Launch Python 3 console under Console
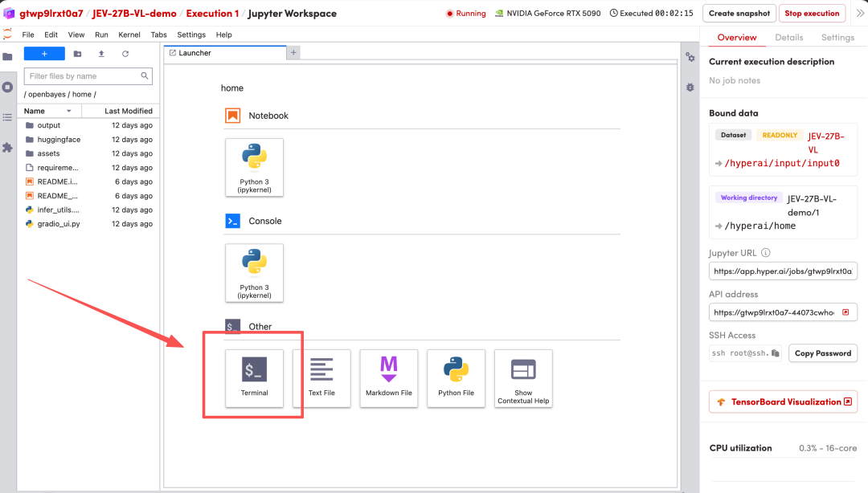868x493 pixels. [x=254, y=273]
